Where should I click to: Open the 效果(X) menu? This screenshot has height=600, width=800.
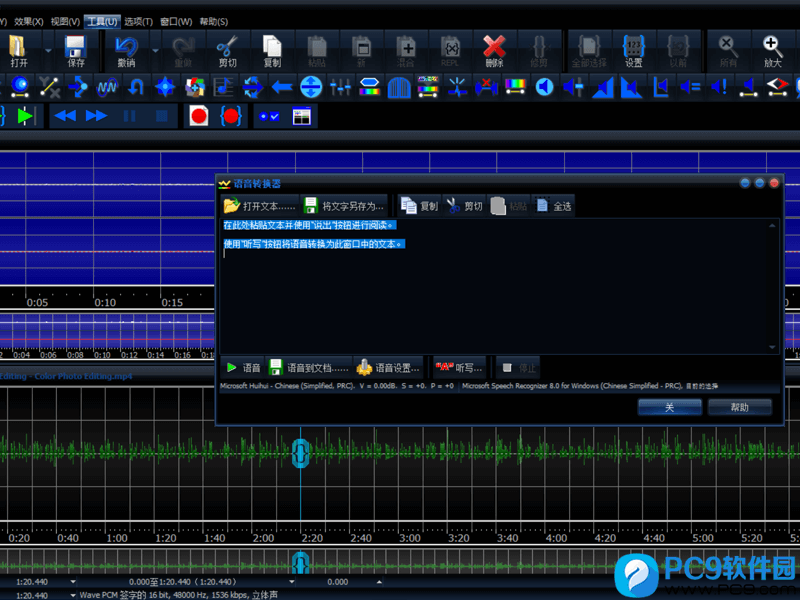click(x=29, y=21)
